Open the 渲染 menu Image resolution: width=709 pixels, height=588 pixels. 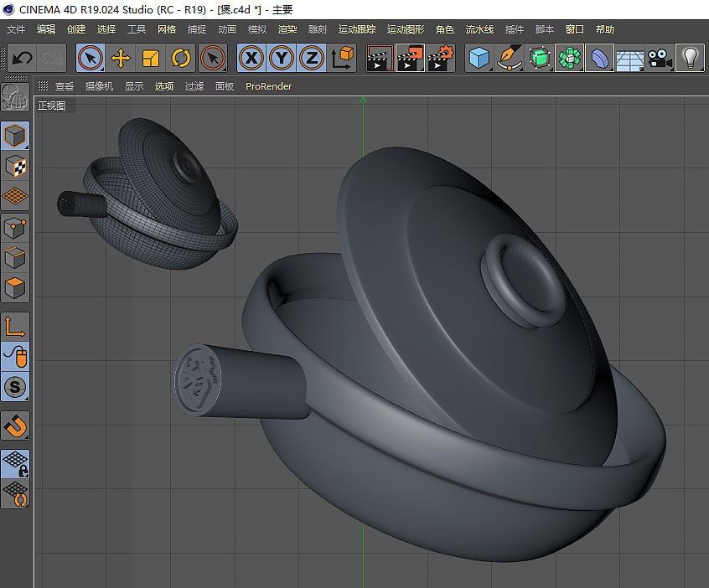click(x=287, y=29)
